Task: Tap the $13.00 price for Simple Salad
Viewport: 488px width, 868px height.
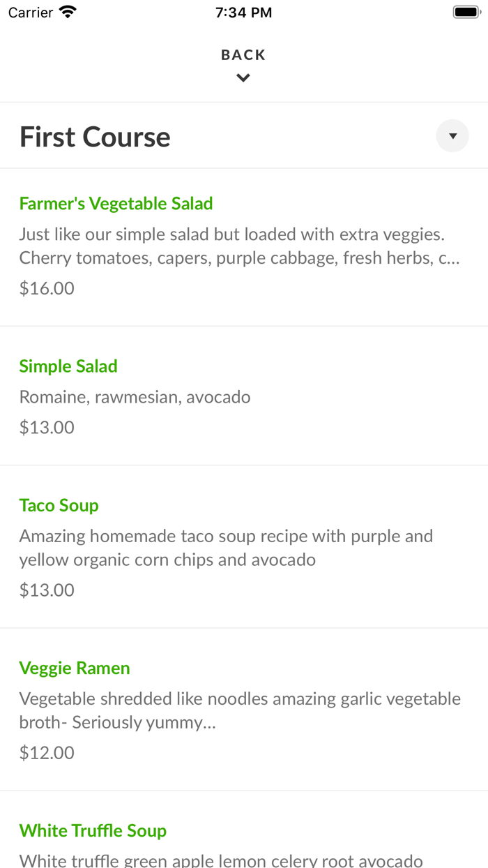Action: 46,426
